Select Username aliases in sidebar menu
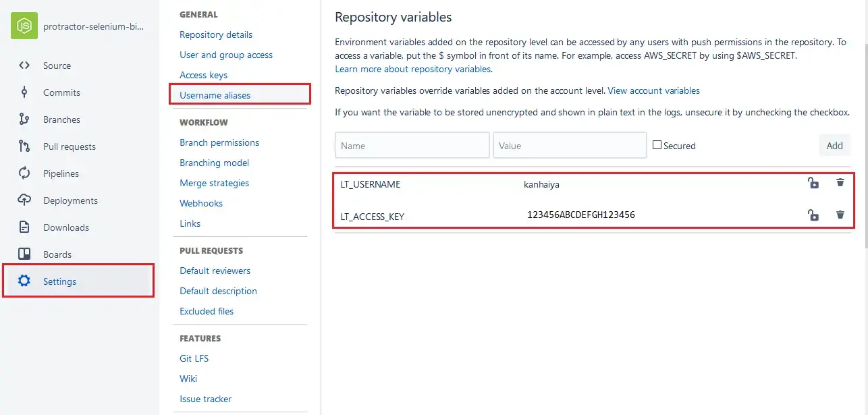 pyautogui.click(x=215, y=94)
